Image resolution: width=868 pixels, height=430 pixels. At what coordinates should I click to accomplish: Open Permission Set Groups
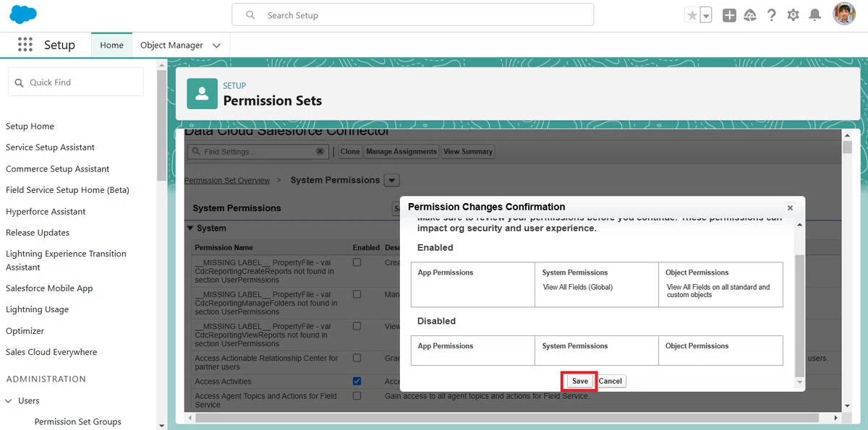[x=78, y=422]
